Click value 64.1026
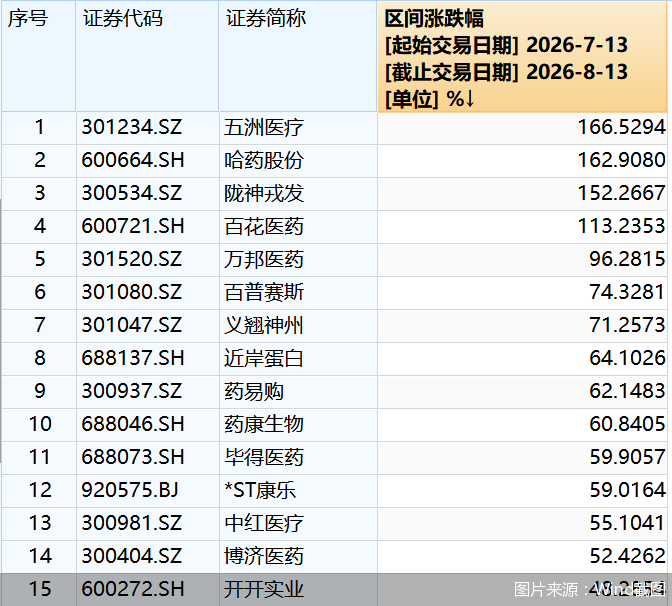The image size is (672, 606). click(x=627, y=358)
